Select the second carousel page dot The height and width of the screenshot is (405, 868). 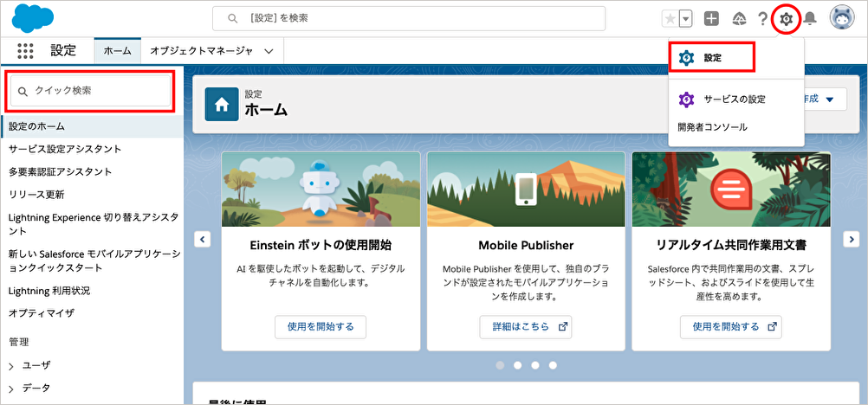[517, 365]
